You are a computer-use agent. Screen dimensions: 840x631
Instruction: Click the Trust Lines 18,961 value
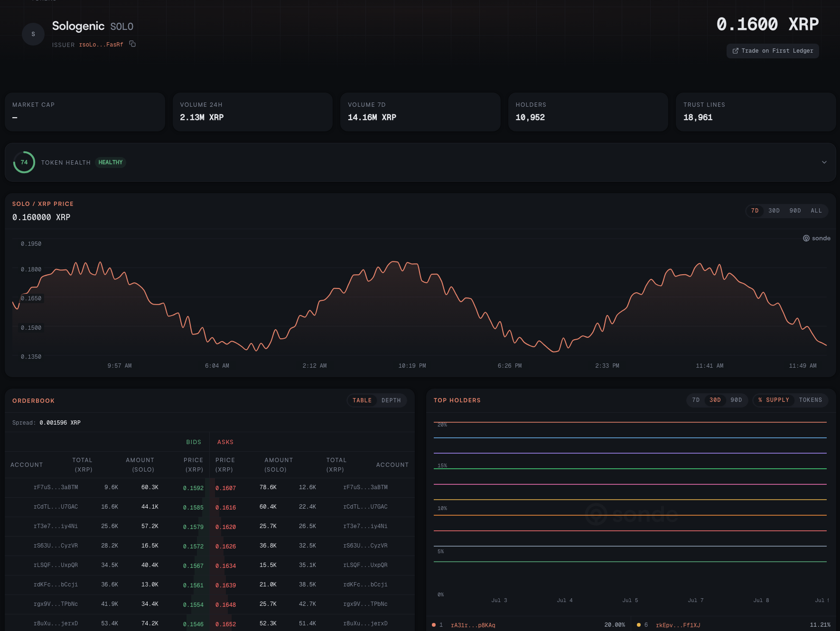tap(698, 118)
